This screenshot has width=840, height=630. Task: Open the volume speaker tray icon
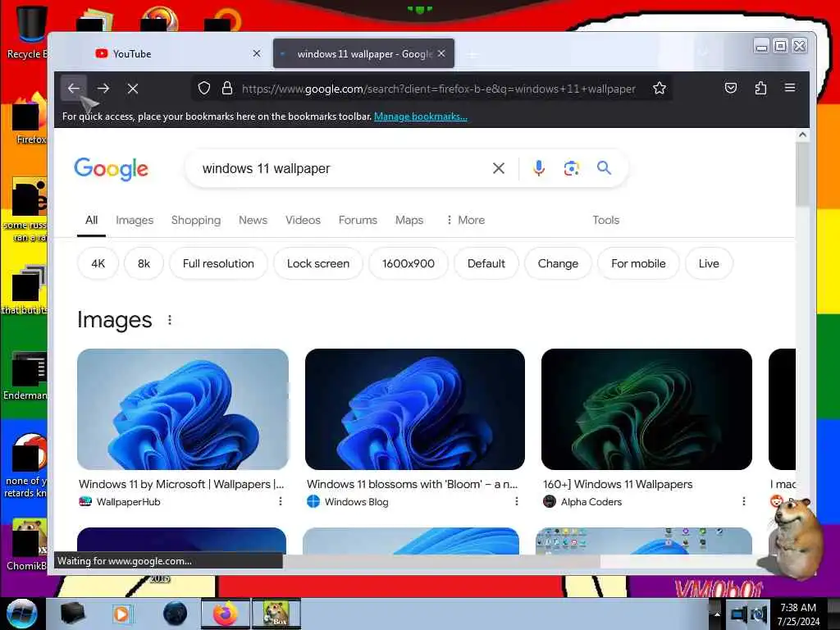[759, 614]
